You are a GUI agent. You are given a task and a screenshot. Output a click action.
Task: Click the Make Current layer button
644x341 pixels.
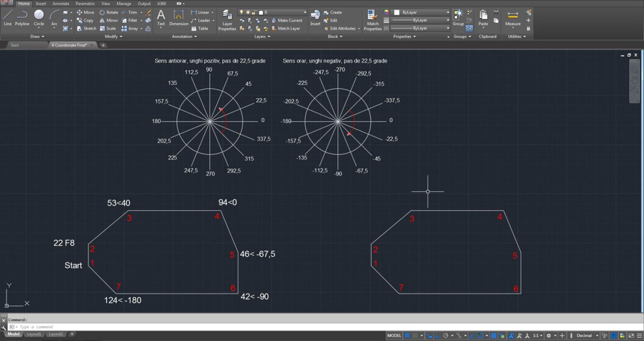(286, 20)
